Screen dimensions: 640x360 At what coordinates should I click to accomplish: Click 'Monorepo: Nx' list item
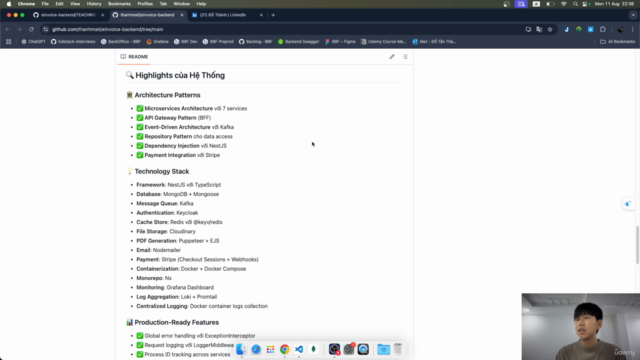pos(154,278)
